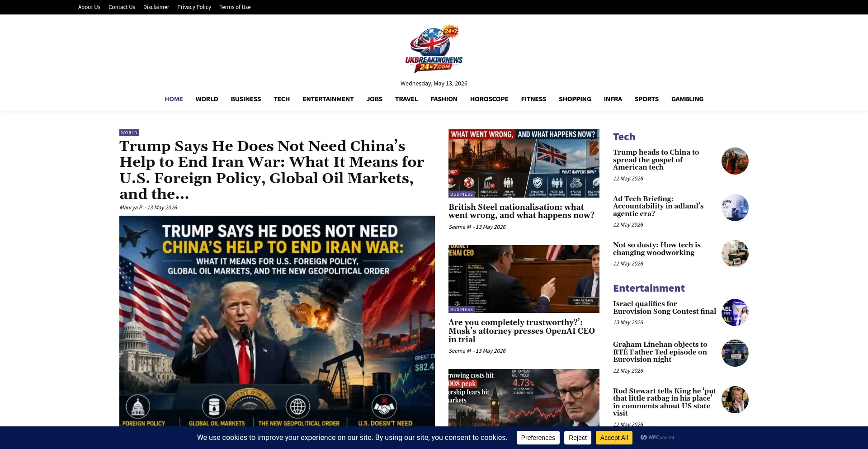Select the FASHION navigation item
Screen dimensions: 868x449
pos(443,99)
